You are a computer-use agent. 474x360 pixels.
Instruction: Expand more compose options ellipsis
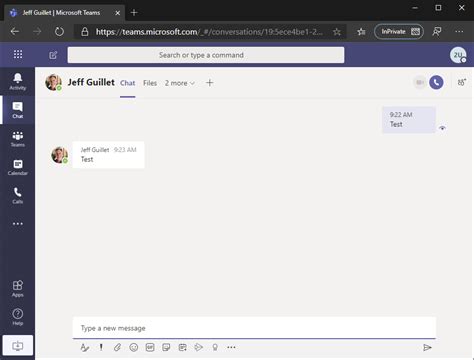coord(231,347)
